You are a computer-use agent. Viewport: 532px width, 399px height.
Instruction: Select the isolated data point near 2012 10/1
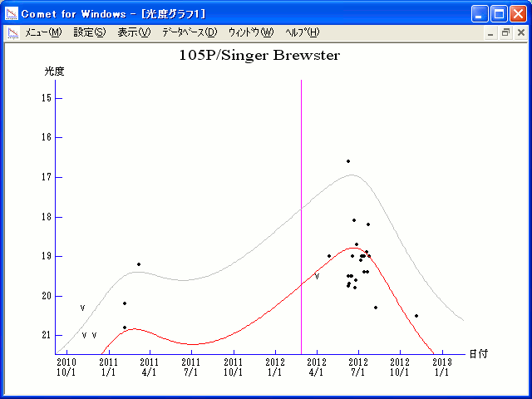tap(416, 316)
